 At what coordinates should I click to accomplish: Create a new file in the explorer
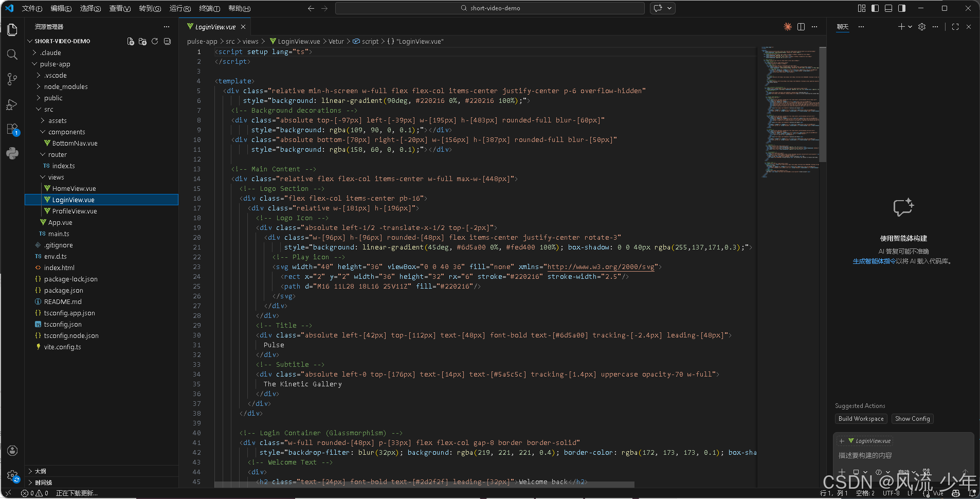coord(131,41)
